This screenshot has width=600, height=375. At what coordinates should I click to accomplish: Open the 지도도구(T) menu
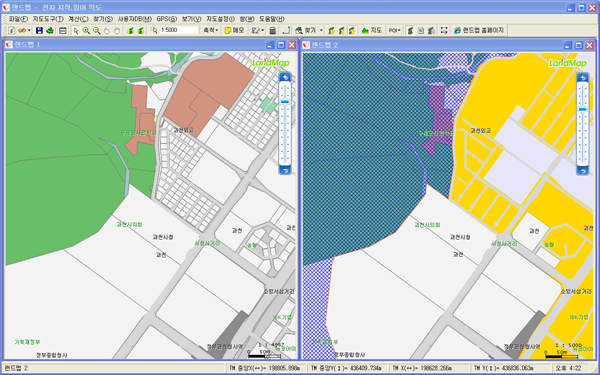48,19
